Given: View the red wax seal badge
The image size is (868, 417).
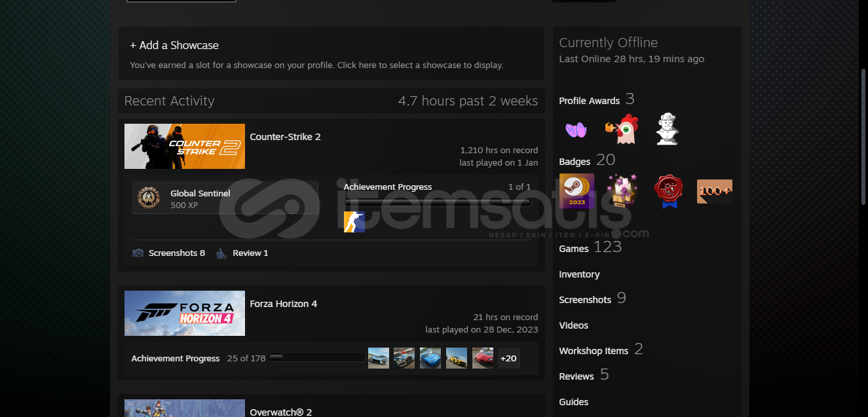Looking at the screenshot, I should pos(668,191).
